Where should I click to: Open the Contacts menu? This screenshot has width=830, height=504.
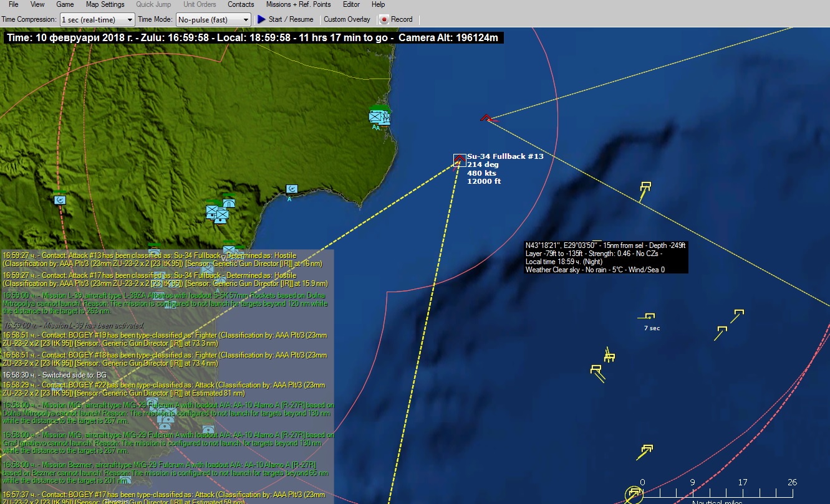pos(241,4)
